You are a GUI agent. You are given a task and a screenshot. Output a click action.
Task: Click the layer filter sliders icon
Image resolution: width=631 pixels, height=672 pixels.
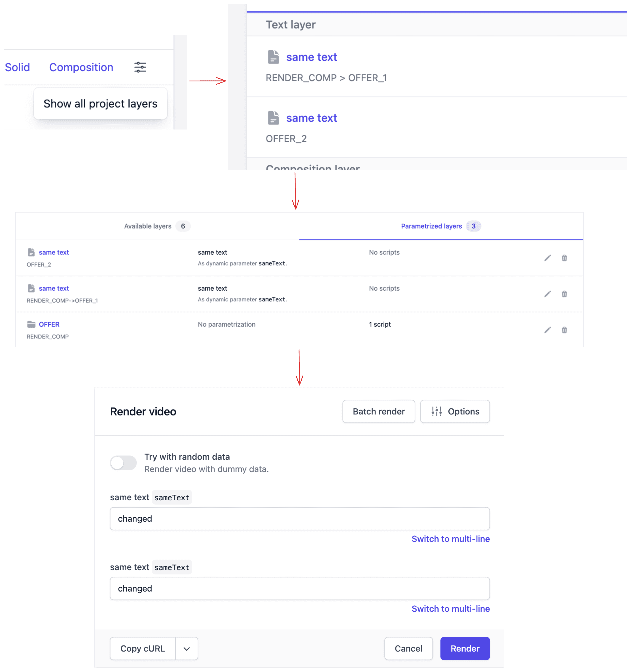[140, 67]
